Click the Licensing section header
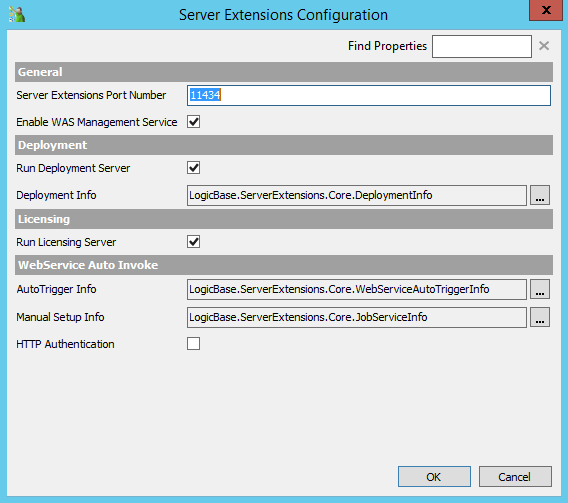568x503 pixels. point(284,219)
